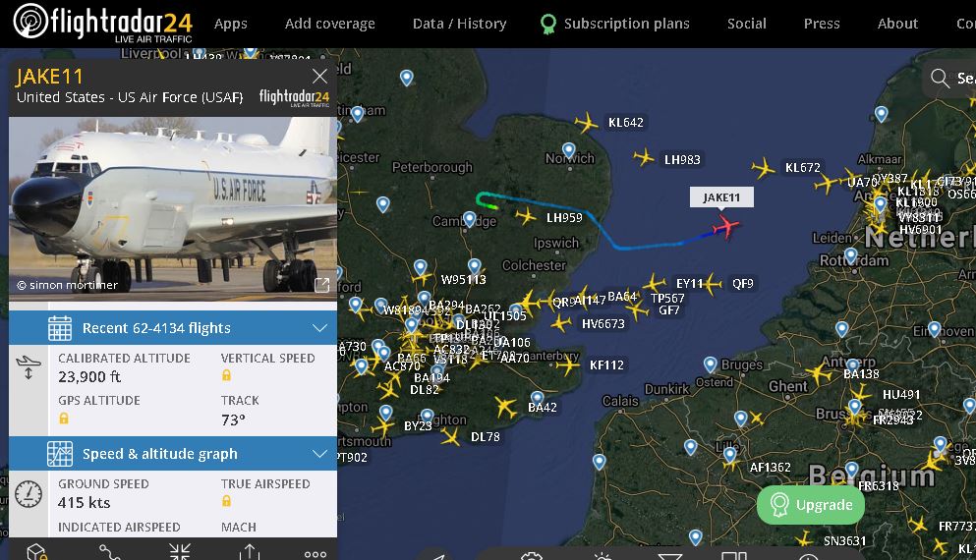Viewport: 976px width, 560px height.
Task: Click United States - US Air Force (USAF) text
Action: [130, 97]
